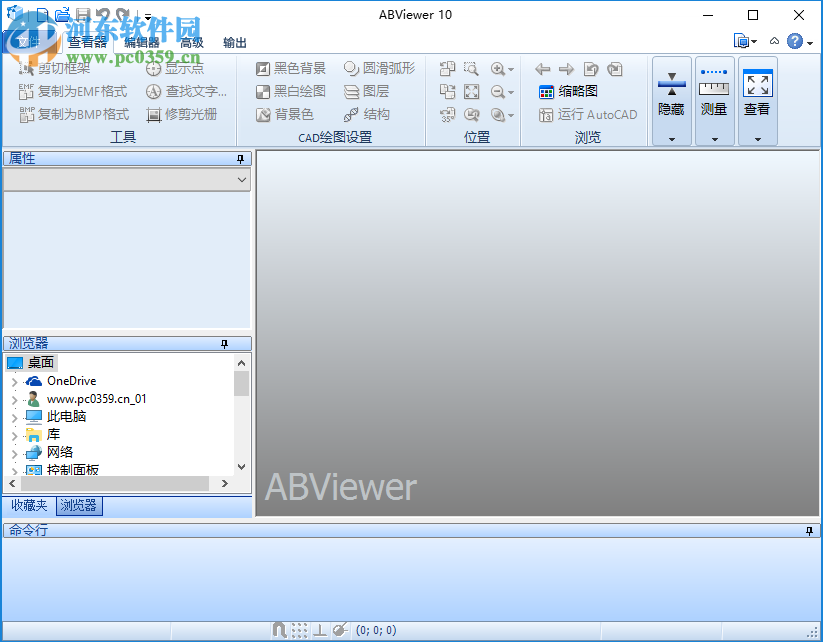Open the 输出 output tab
823x642 pixels.
236,42
